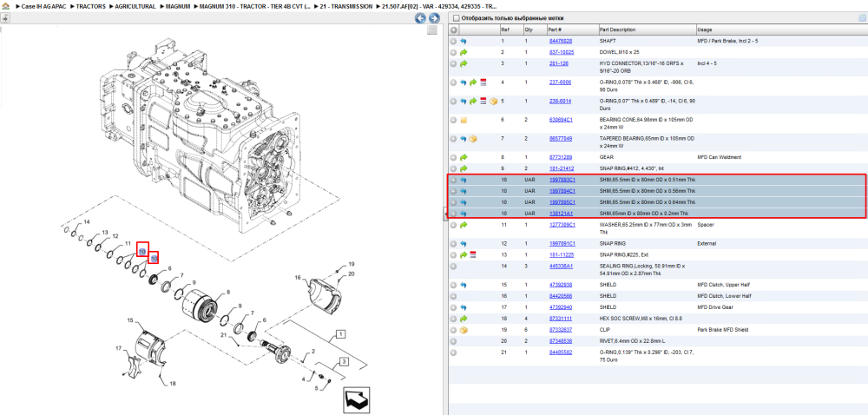
Task: Click the package icon on O-RING 238-6014 row
Action: tap(493, 102)
